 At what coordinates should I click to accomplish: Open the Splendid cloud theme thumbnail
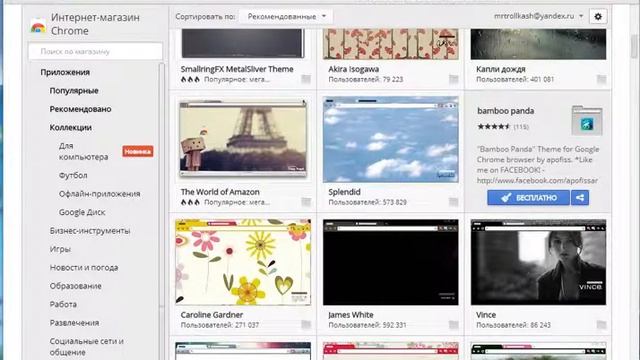pos(391,139)
